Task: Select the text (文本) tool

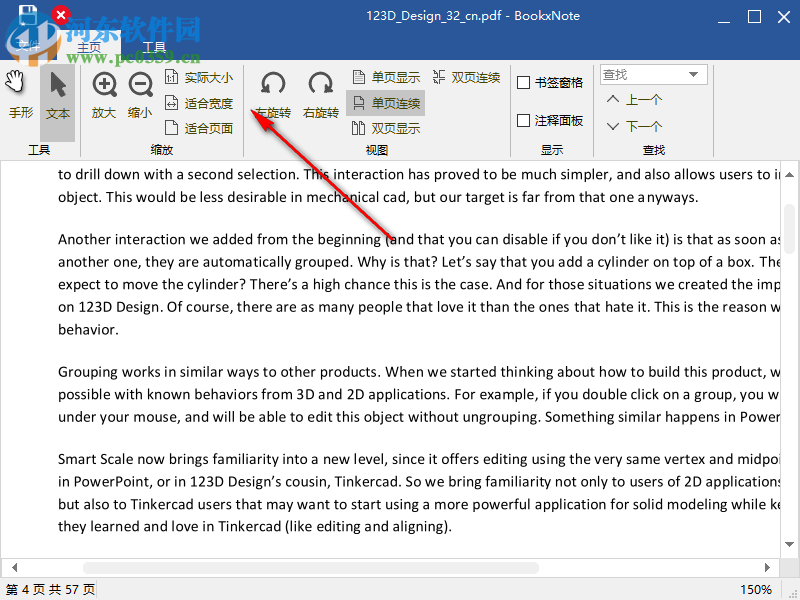Action: tap(57, 96)
